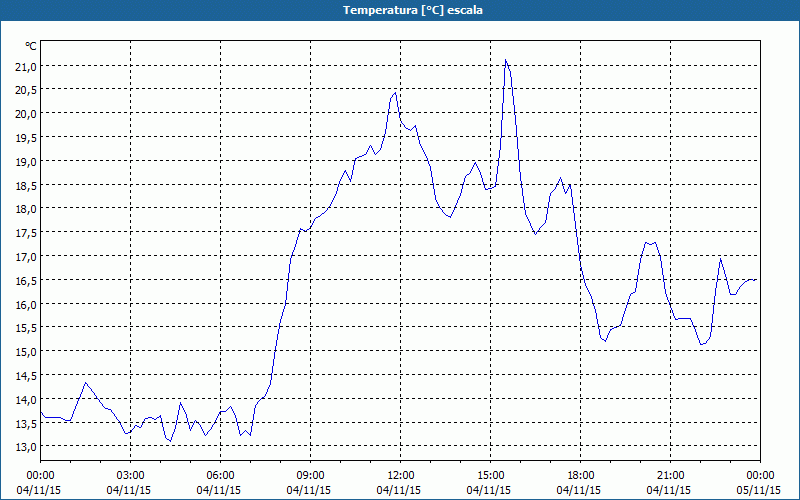This screenshot has height=500, width=800.
Task: Select the 13,5 y-axis label
Action: point(27,423)
